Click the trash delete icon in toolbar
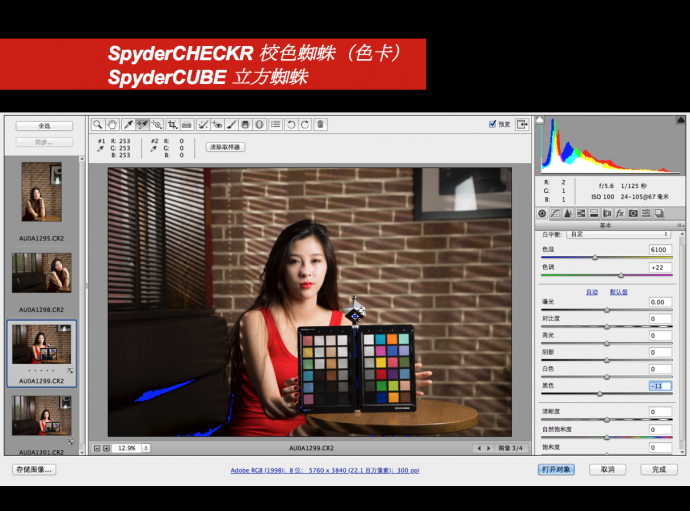Image resolution: width=690 pixels, height=511 pixels. point(320,125)
